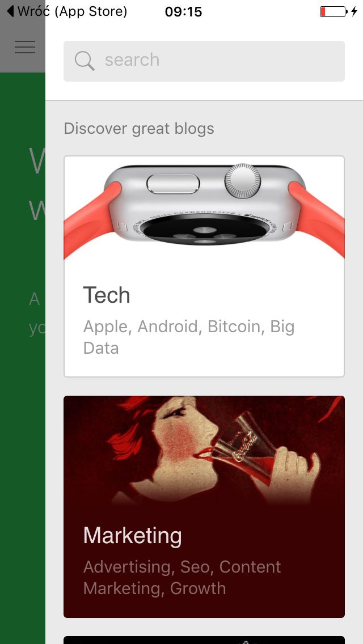Open the hamburger menu icon

pyautogui.click(x=24, y=47)
